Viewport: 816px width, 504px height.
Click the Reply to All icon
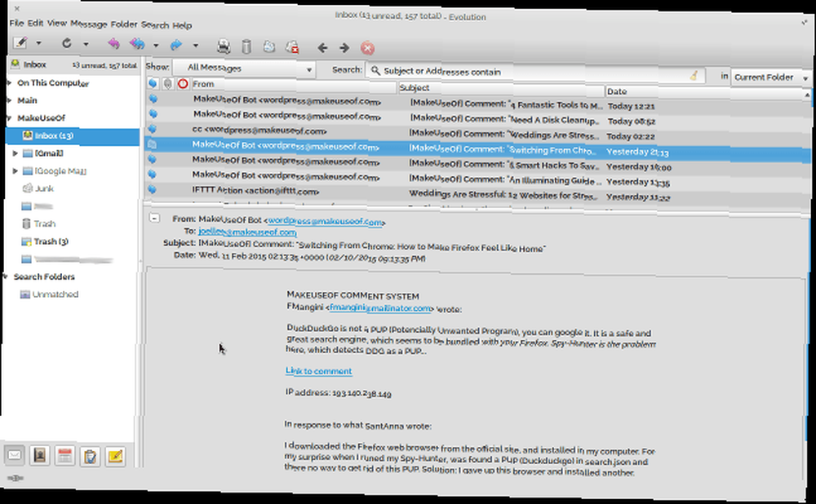click(x=137, y=44)
